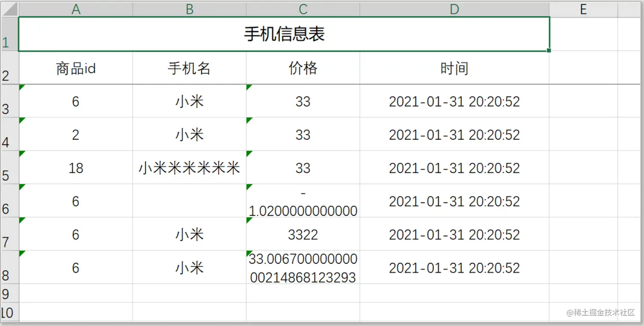Select the id 6 cell in row 3
Screen dimensions: 644x326
coord(76,101)
